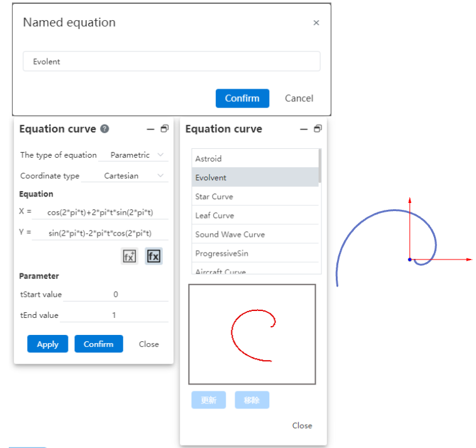Confirm the Named equation dialog

tap(242, 98)
